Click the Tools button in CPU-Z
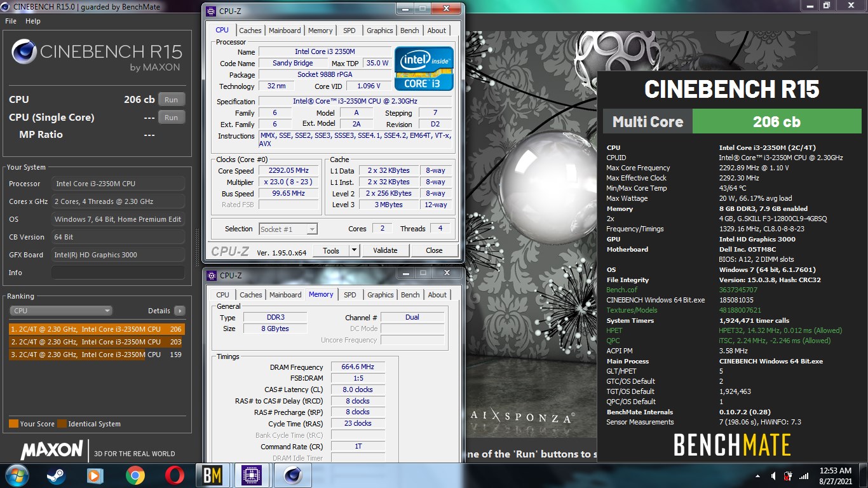The image size is (868, 488). click(331, 250)
